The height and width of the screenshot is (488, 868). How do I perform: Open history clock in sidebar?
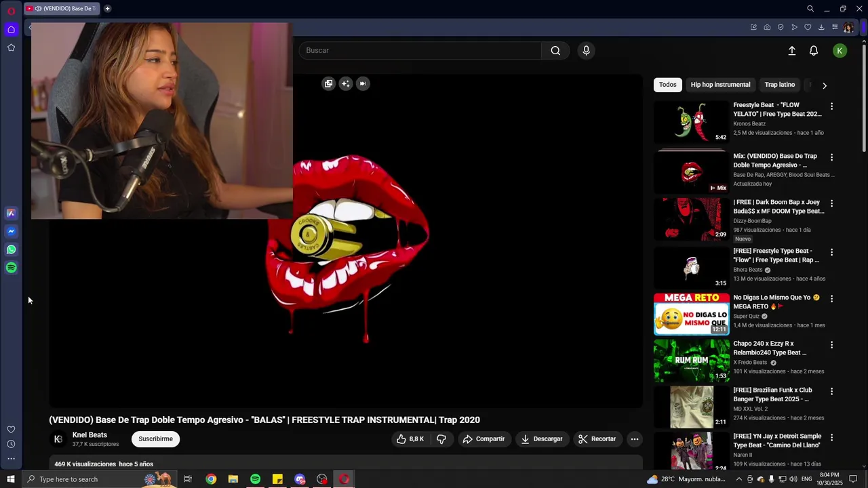coord(11,444)
